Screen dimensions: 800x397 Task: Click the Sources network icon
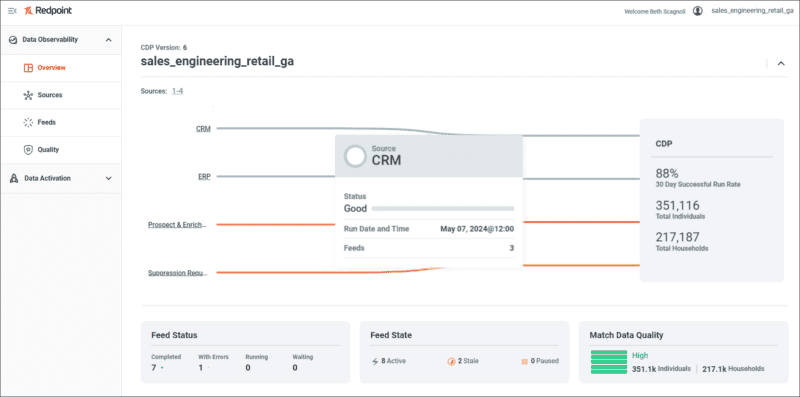[29, 95]
